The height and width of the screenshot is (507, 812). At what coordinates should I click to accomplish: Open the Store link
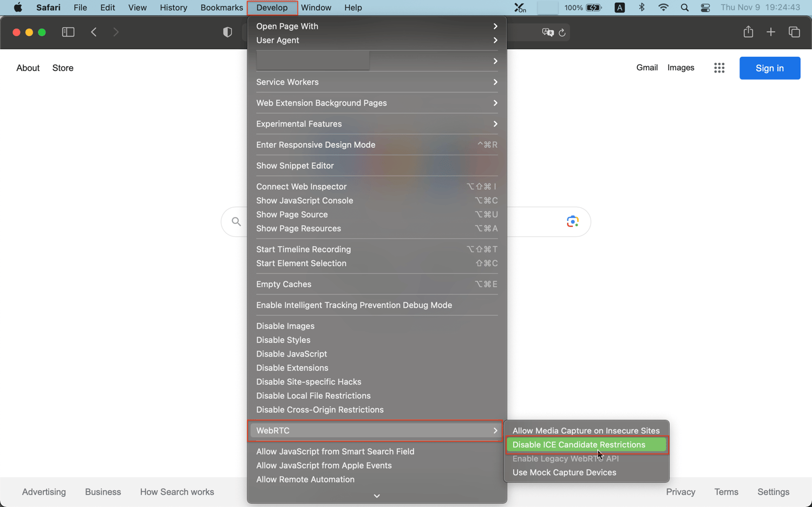pos(63,68)
